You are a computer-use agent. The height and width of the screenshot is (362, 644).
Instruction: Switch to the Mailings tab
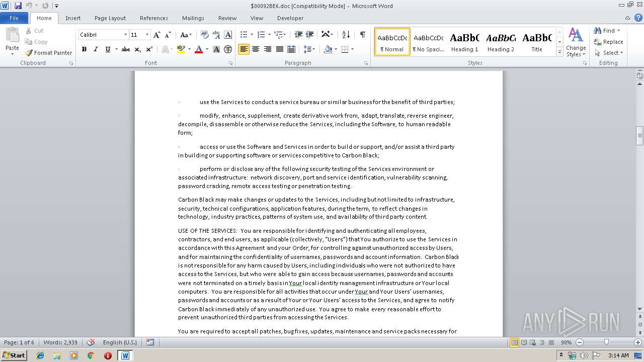point(193,18)
